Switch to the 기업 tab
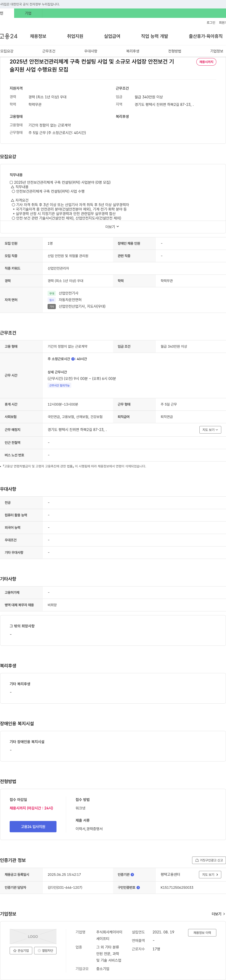 pos(28,13)
